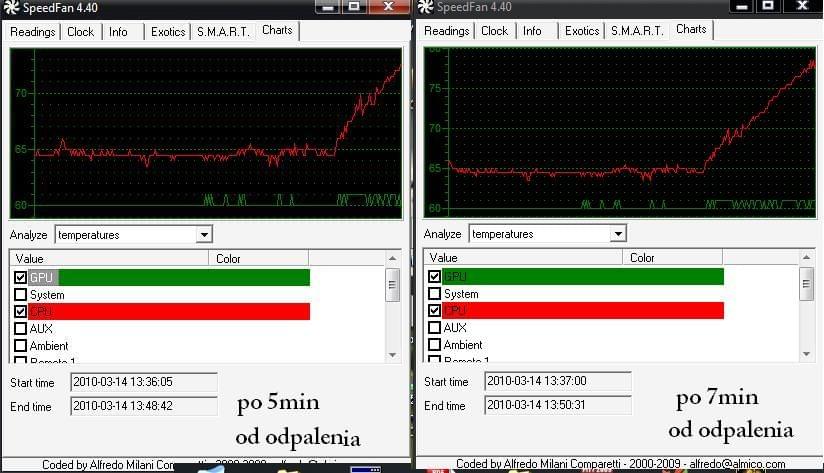Click list scrollbar thumb in left window

pyautogui.click(x=393, y=285)
